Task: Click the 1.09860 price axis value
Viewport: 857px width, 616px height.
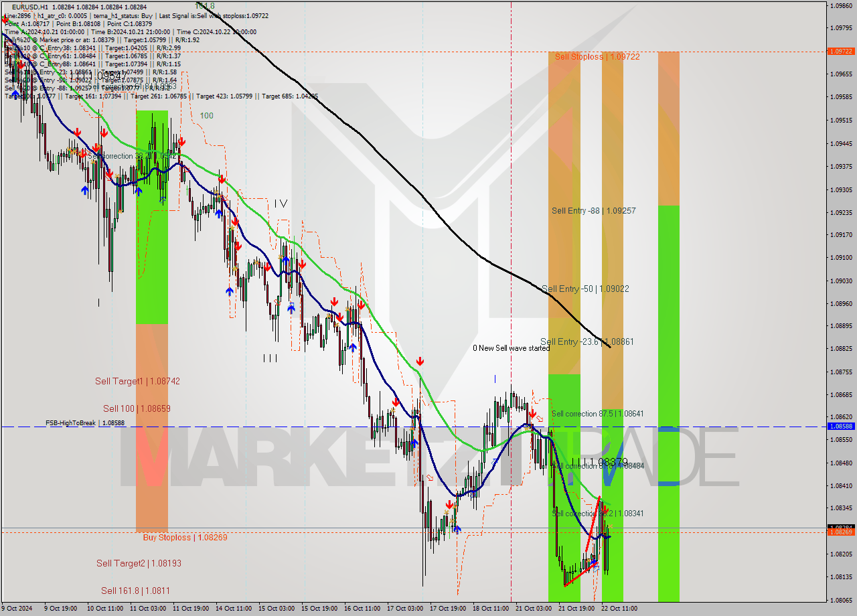Action: coord(840,5)
